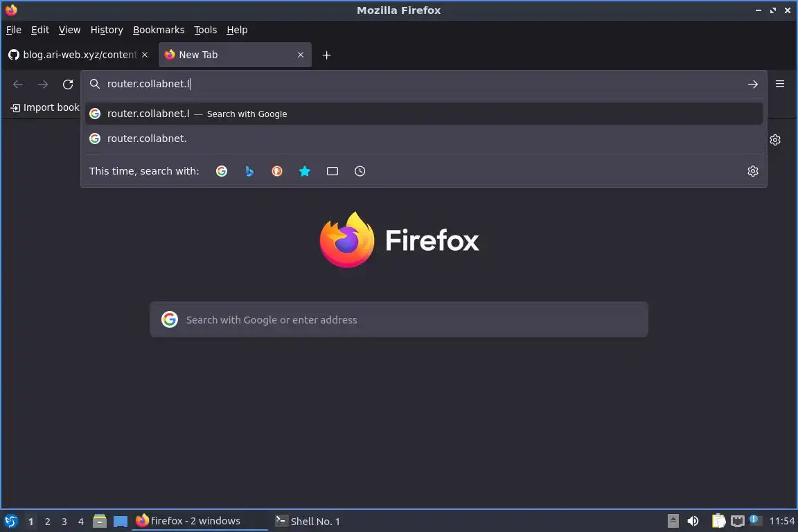Open the volume control in the tray

[693, 521]
